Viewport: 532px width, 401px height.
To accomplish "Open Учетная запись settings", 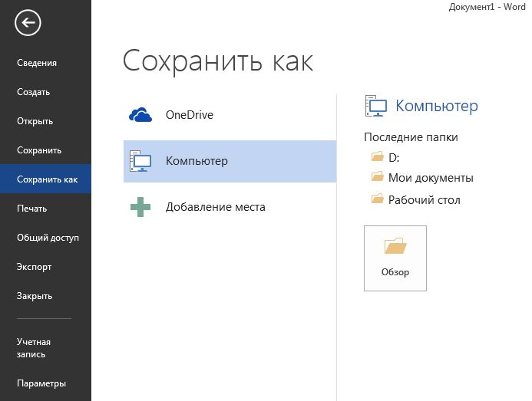I will click(x=34, y=348).
